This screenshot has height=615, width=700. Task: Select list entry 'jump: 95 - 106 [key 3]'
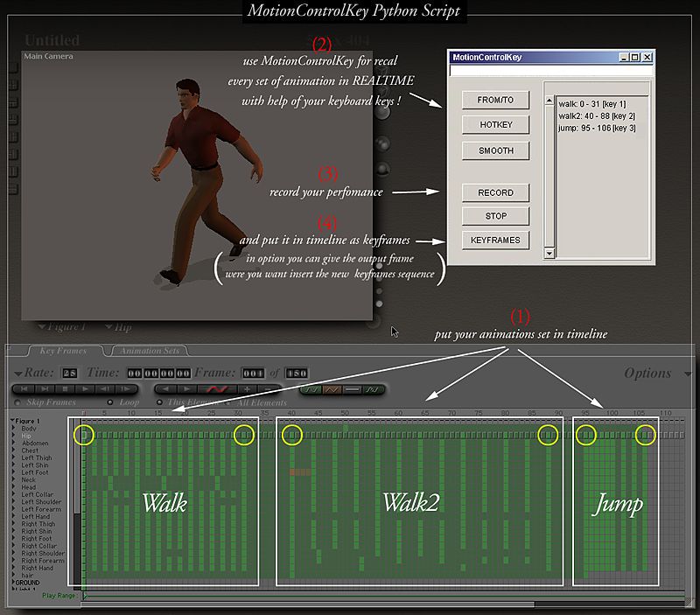click(597, 128)
